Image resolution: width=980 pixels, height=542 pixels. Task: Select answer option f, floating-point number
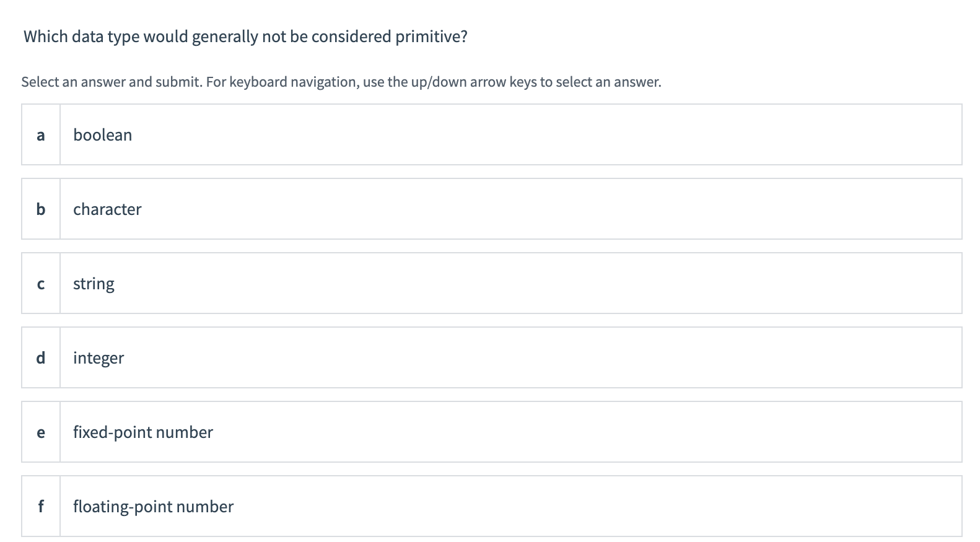click(x=489, y=506)
